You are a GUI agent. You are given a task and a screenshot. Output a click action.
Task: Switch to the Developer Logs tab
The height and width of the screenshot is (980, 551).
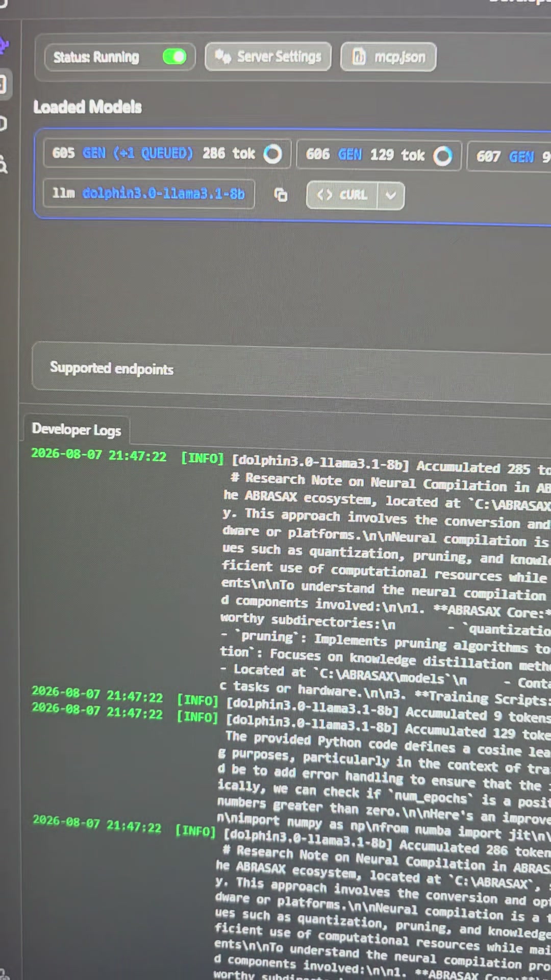[x=77, y=429]
